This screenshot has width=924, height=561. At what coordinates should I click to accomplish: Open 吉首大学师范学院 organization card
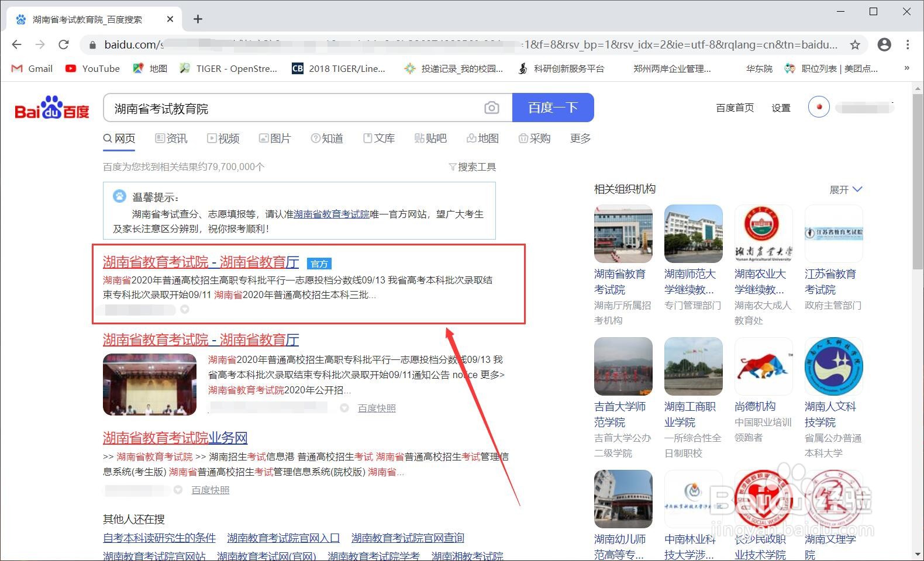[623, 397]
